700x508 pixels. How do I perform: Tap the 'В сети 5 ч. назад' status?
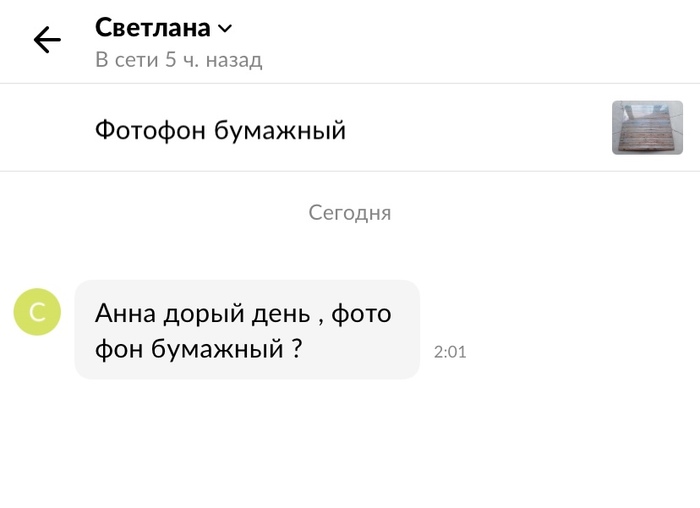click(179, 60)
